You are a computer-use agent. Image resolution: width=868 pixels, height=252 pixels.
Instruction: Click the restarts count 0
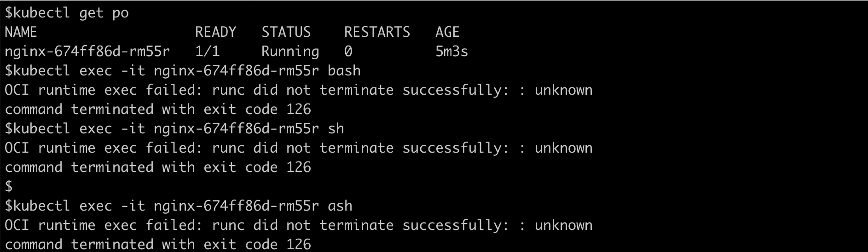[x=348, y=51]
